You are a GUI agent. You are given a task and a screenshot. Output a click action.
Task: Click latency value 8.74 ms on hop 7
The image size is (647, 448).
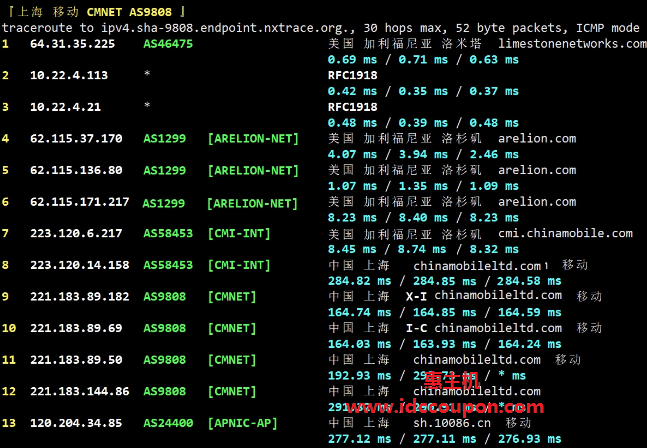pos(422,249)
